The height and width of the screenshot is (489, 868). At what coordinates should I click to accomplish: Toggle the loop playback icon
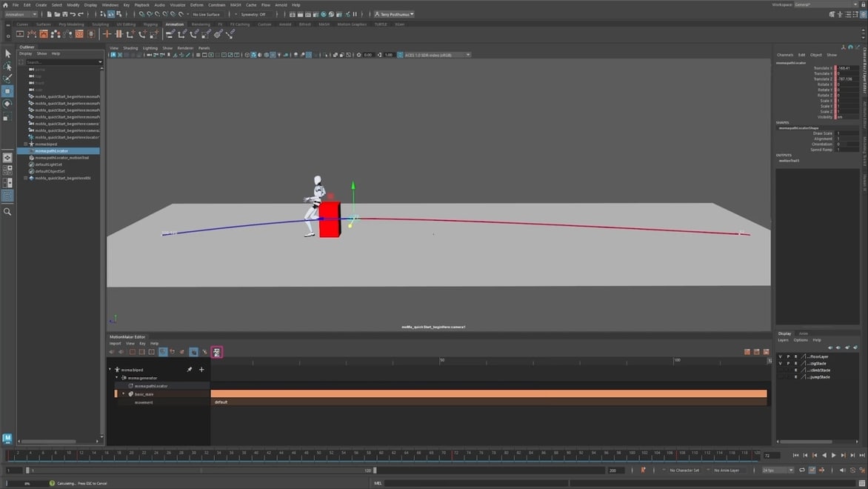coord(801,470)
